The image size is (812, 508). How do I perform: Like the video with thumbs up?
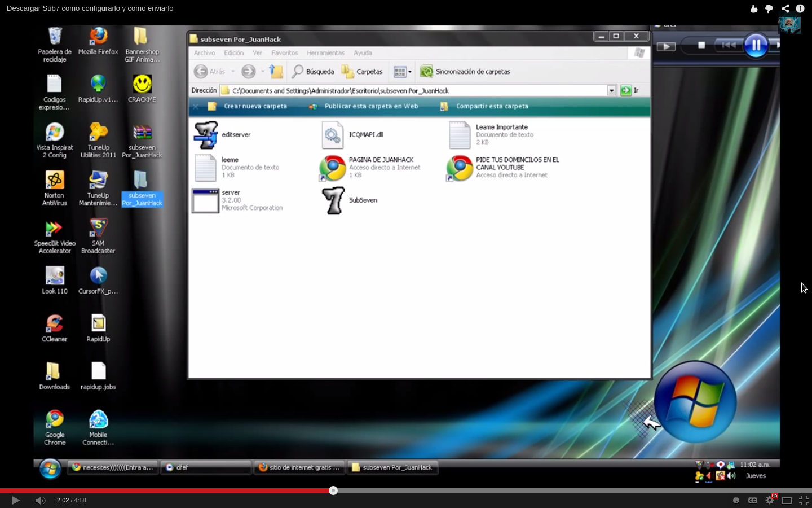pos(754,8)
